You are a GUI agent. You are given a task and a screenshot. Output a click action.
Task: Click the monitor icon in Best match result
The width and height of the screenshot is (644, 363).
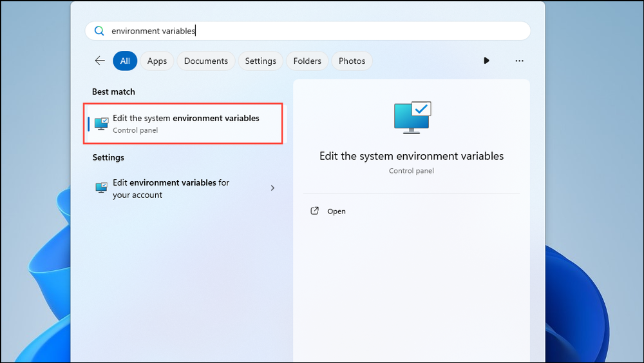click(102, 123)
